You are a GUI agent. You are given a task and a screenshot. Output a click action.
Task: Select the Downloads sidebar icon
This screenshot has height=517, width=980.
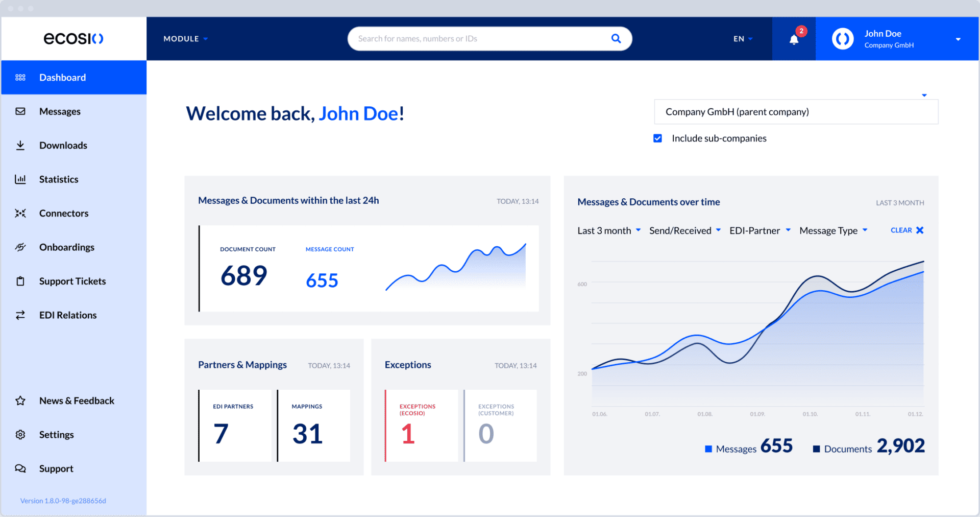(20, 145)
